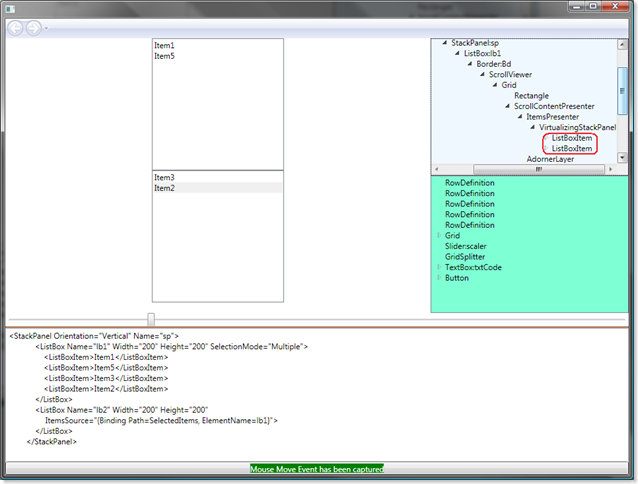This screenshot has width=638, height=484.
Task: Collapse the Grid node under ScrollViewer
Action: pos(495,85)
